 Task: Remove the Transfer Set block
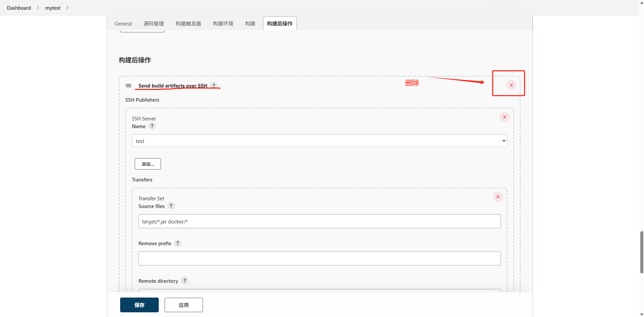click(498, 197)
